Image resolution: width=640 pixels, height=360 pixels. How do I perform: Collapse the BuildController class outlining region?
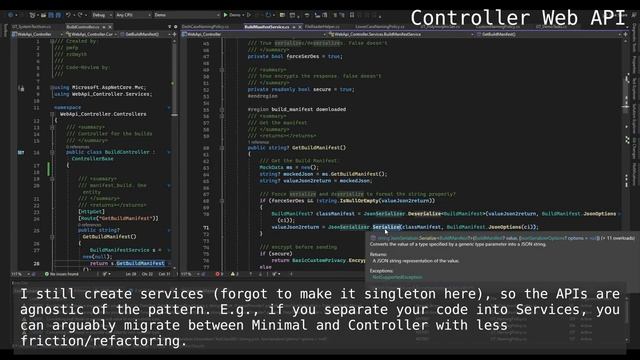52,152
